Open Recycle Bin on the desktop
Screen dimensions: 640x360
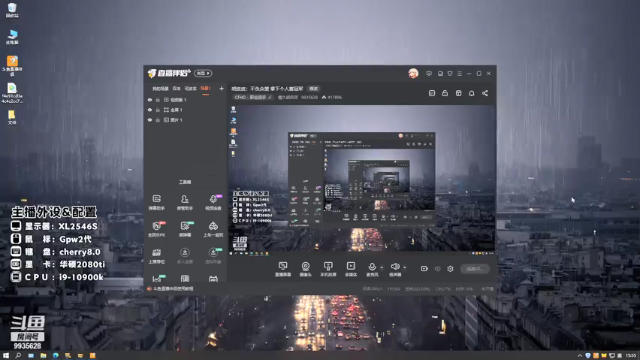(12, 11)
